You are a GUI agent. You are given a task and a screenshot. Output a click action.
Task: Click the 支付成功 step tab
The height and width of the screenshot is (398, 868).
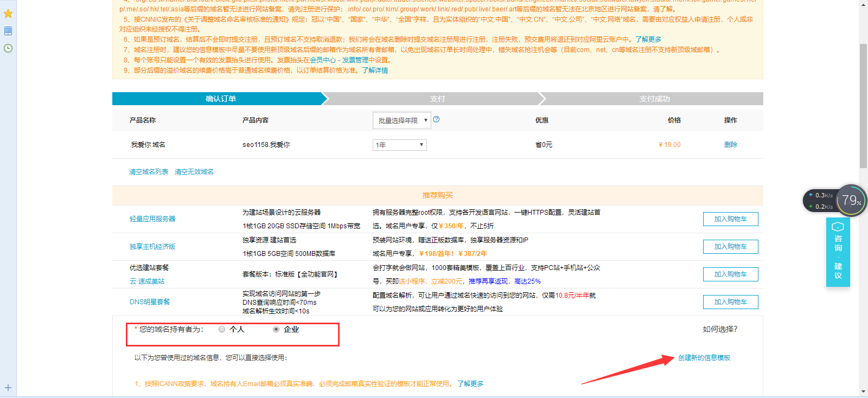654,99
